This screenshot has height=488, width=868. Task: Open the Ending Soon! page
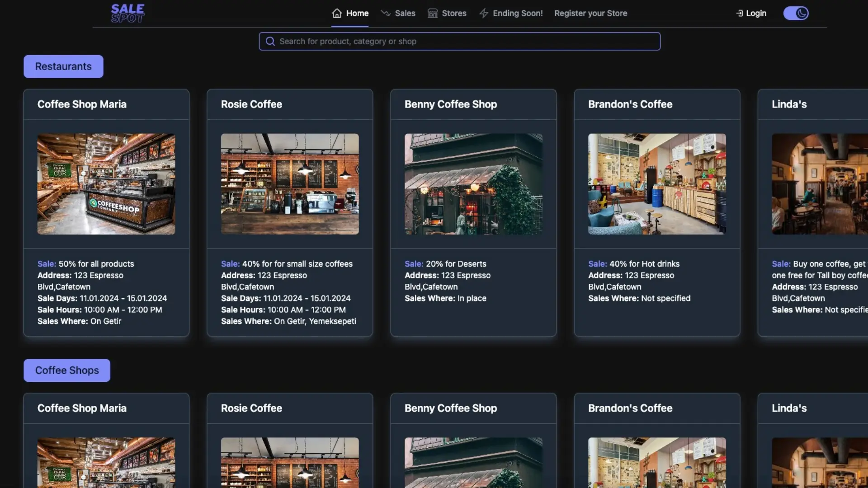click(518, 13)
